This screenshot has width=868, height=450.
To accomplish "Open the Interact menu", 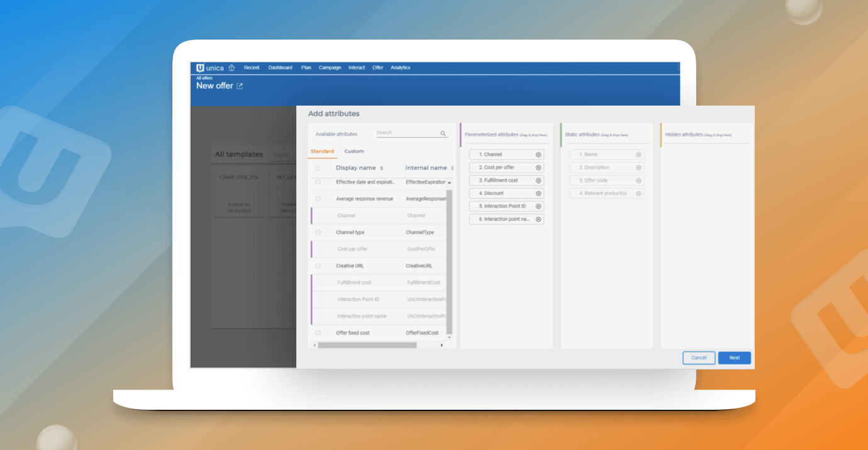I will point(357,68).
